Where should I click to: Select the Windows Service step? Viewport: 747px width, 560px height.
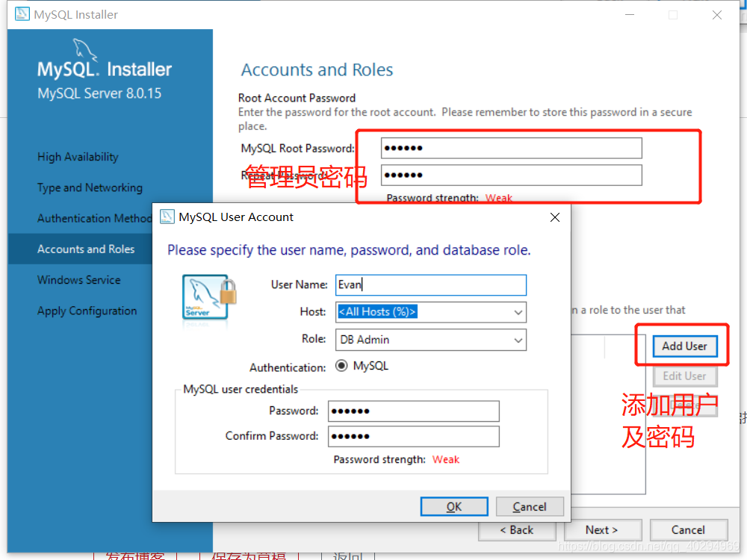point(79,279)
